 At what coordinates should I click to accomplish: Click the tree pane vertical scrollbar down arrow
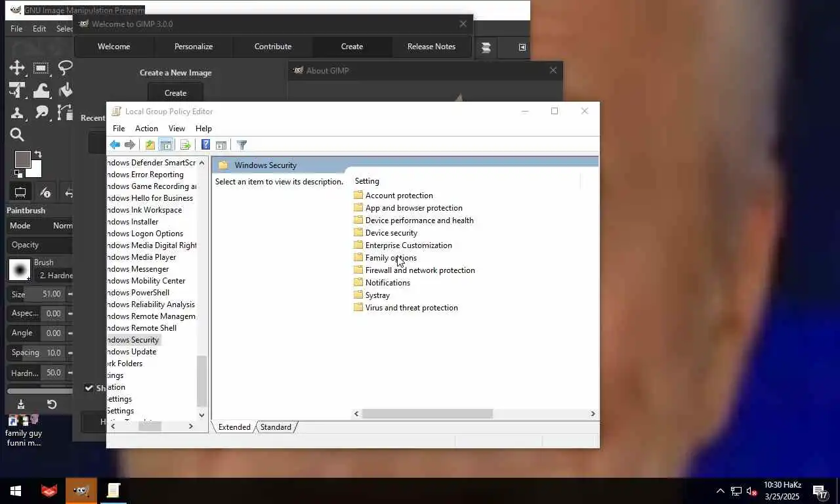coord(201,415)
